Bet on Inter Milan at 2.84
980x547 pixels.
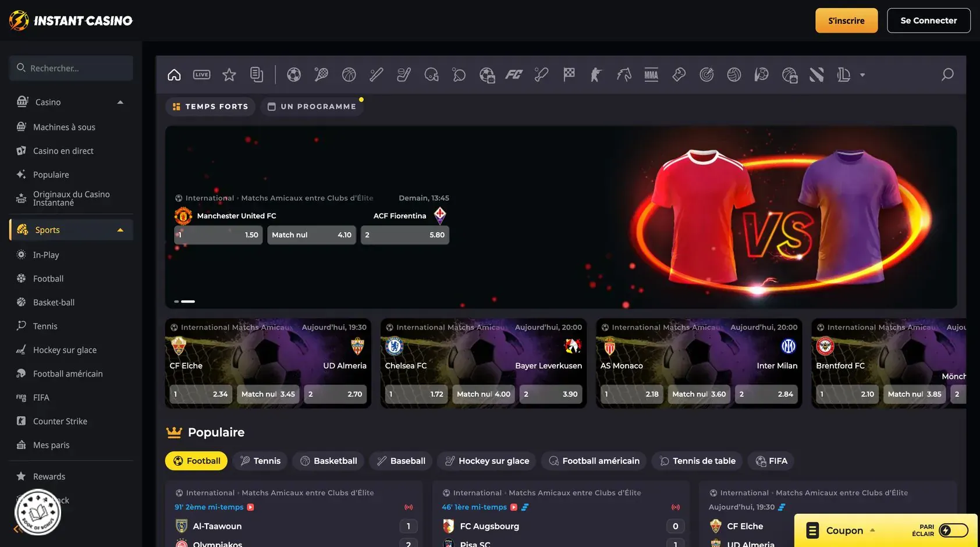tap(766, 394)
